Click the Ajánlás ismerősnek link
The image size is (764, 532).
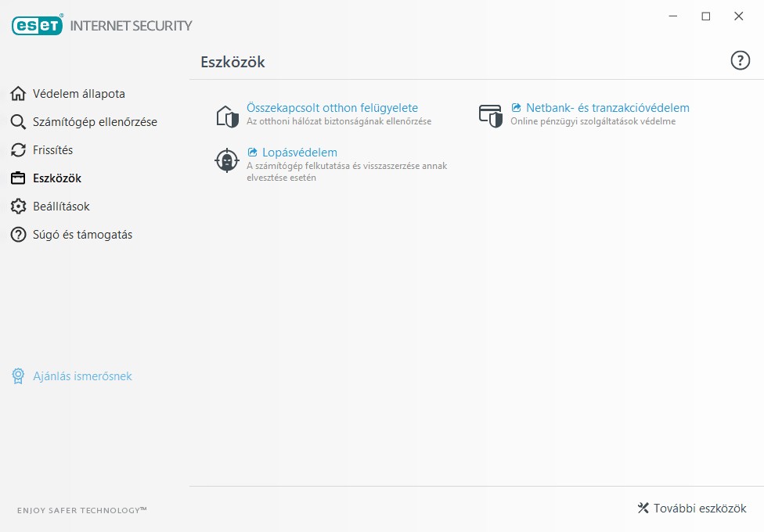pyautogui.click(x=82, y=376)
